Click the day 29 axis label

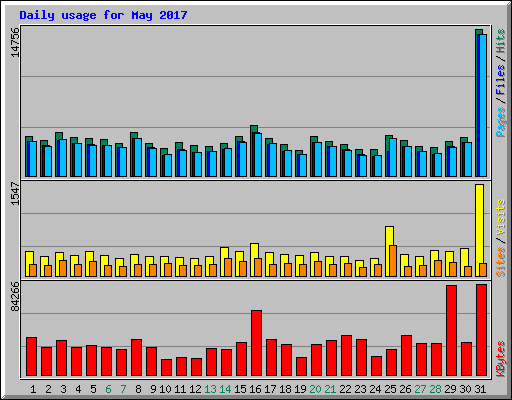tap(450, 389)
